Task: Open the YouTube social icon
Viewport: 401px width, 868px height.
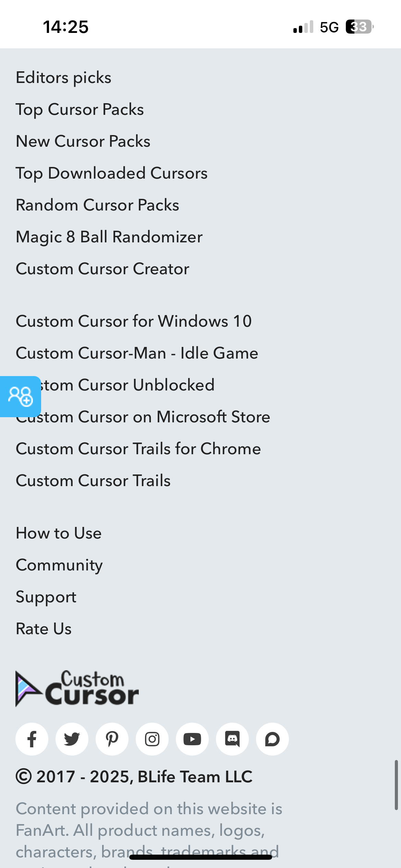Action: [x=192, y=739]
